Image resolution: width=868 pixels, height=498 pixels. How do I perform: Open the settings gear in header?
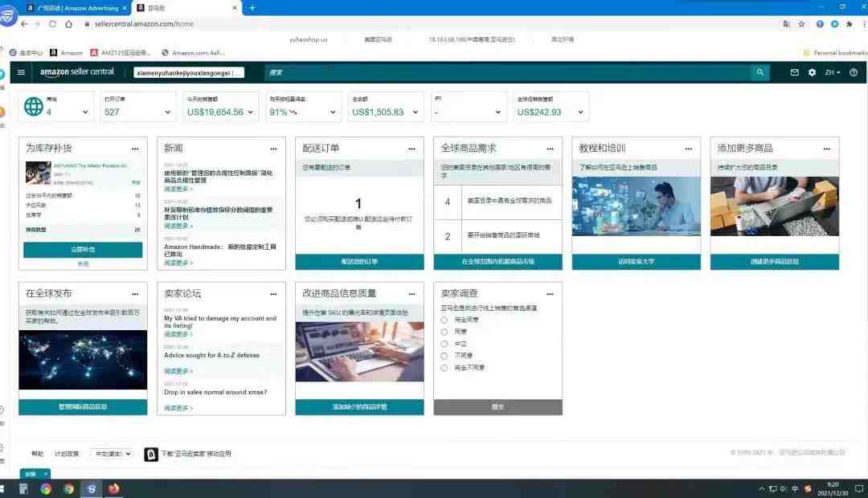812,72
